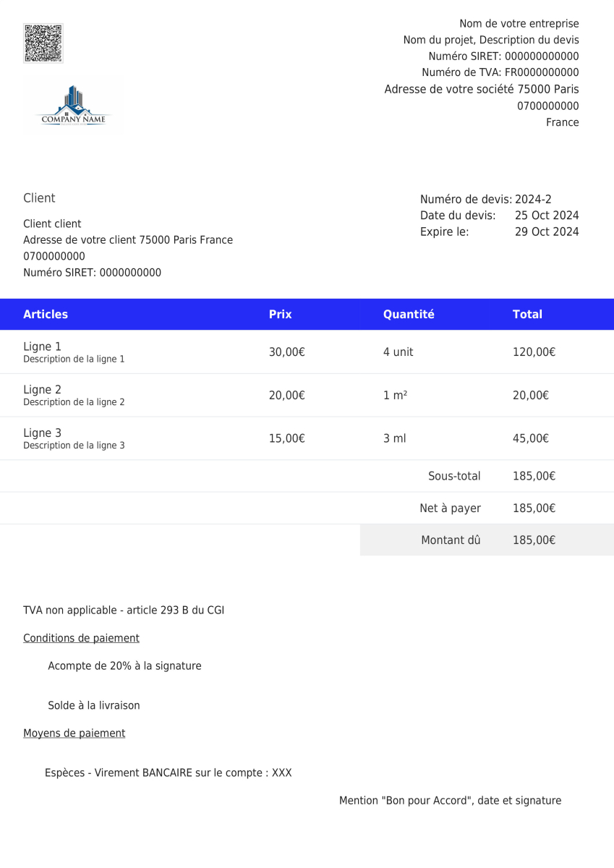Click the underlined Moyens de paiement heading
The height and width of the screenshot is (868, 614).
[x=74, y=733]
